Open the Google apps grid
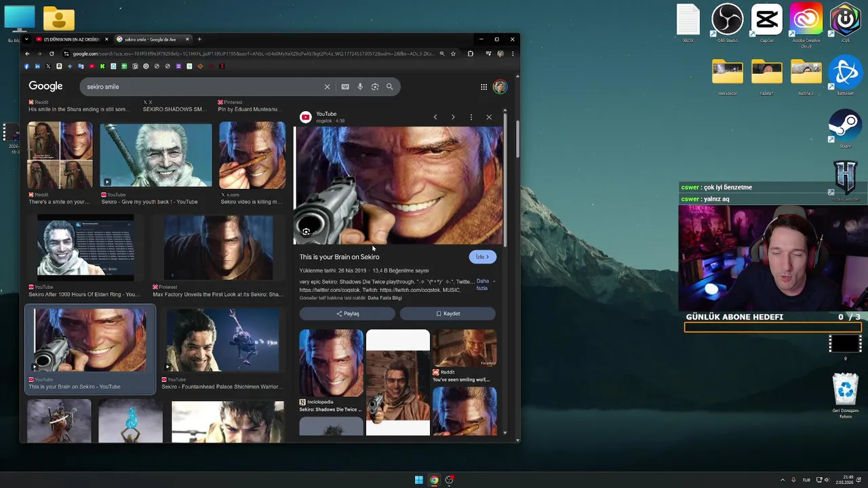The image size is (868, 488). tap(484, 87)
